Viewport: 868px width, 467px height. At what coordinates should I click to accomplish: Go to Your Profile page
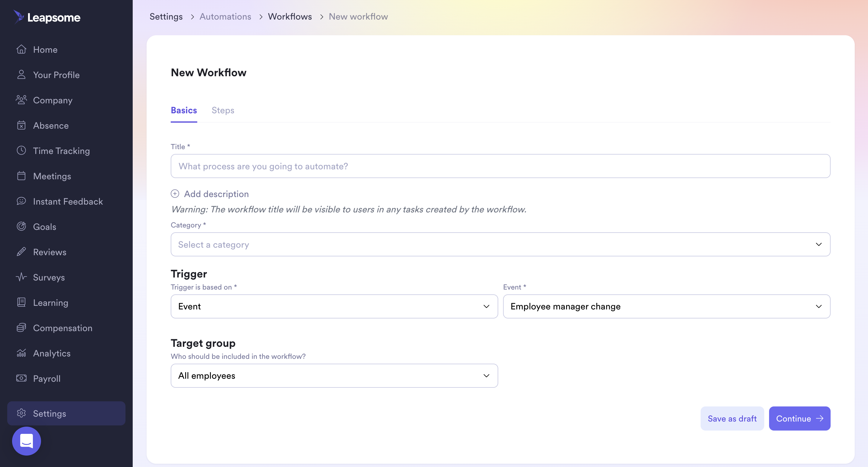coord(66,75)
